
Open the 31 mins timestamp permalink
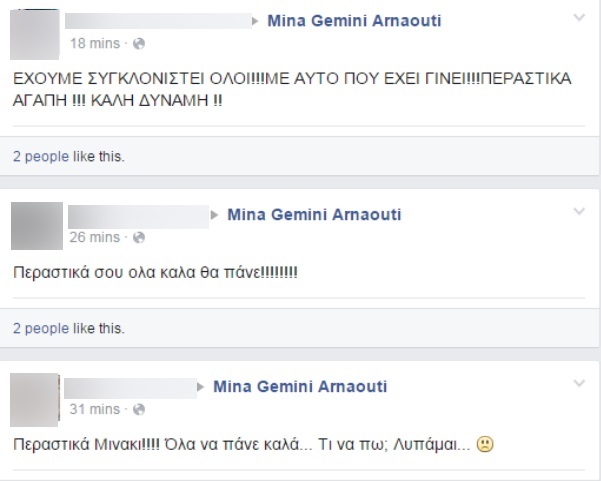coord(96,409)
